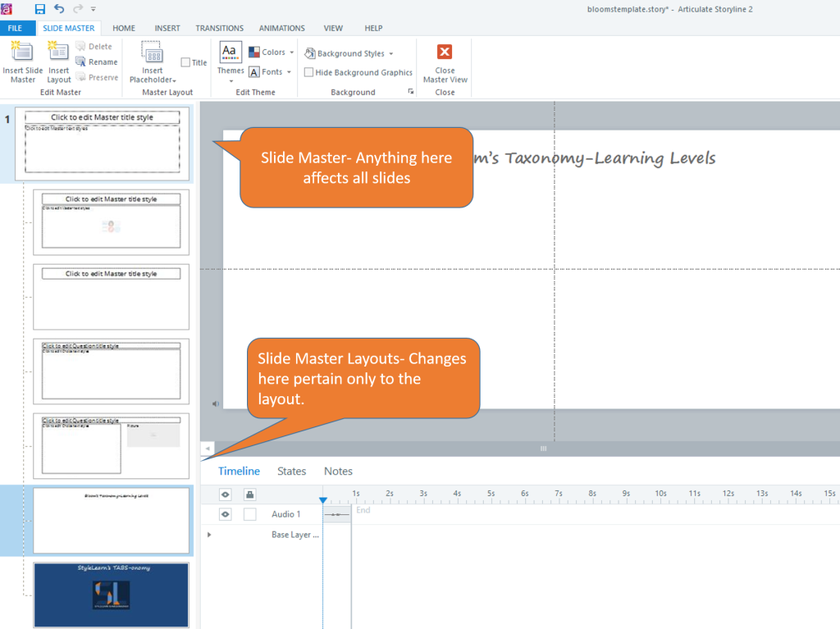Click the End marker on the timeline
Viewport: 840px width, 629px height.
pos(363,510)
